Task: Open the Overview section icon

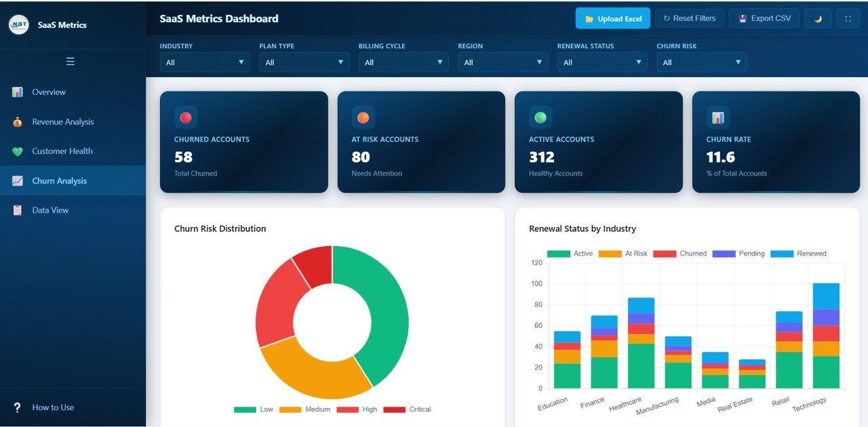Action: 16,91
